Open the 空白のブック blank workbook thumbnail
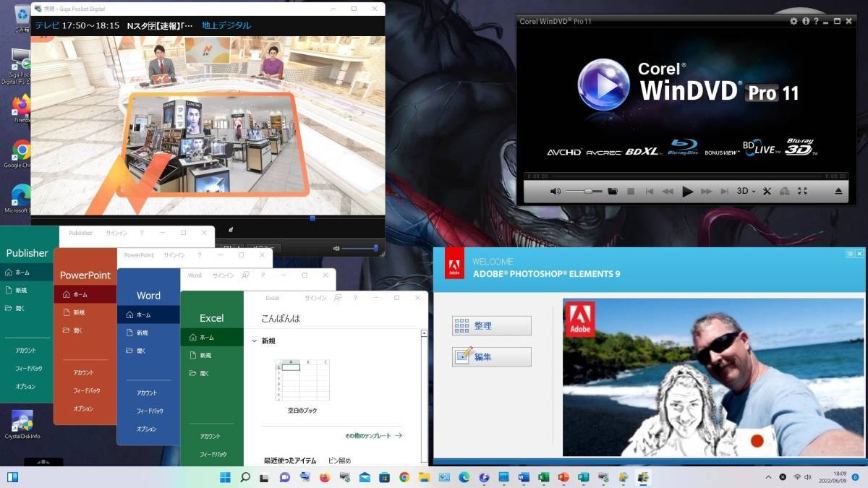This screenshot has height=488, width=868. coord(302,380)
